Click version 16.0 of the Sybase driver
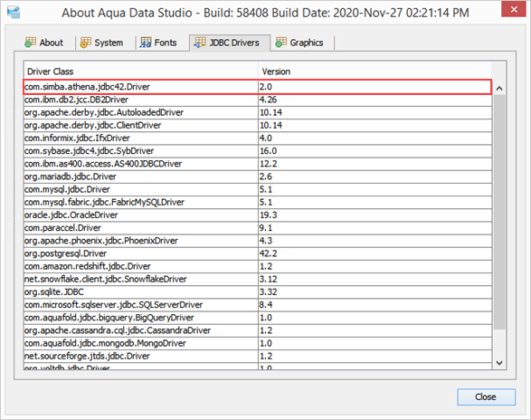 [268, 151]
